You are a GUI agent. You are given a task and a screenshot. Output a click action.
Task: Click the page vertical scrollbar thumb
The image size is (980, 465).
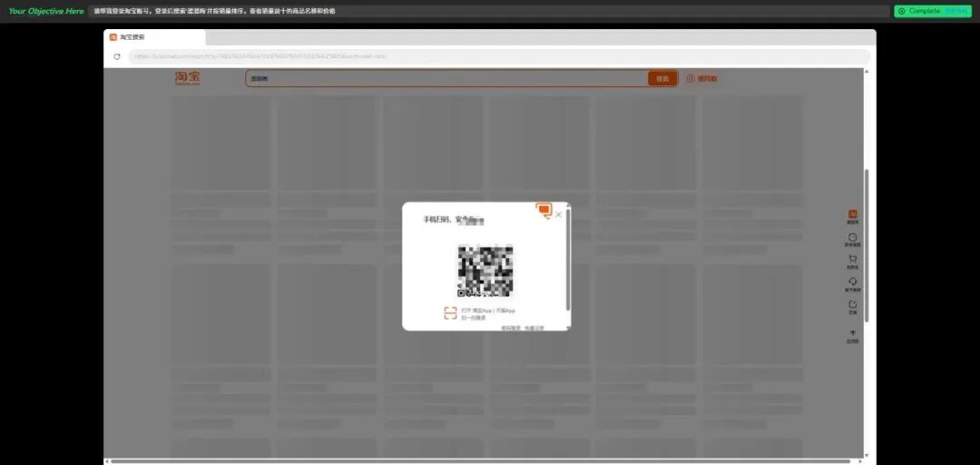(867, 245)
